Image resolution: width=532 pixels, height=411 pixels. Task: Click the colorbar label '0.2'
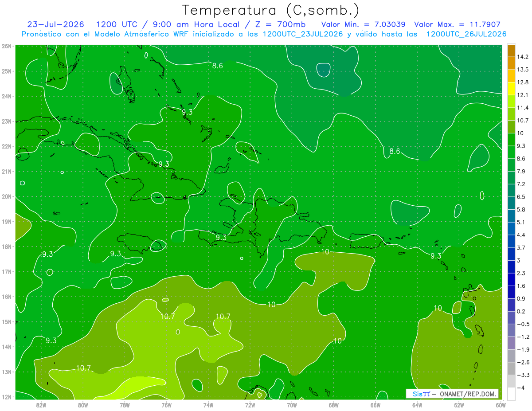tap(522, 311)
